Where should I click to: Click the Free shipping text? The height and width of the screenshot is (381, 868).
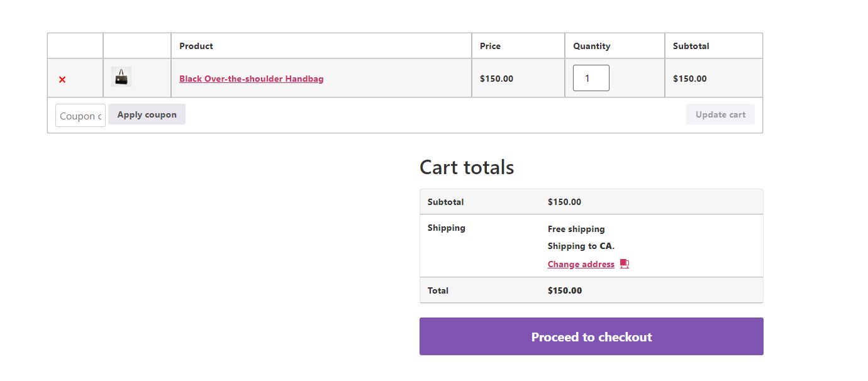[576, 229]
